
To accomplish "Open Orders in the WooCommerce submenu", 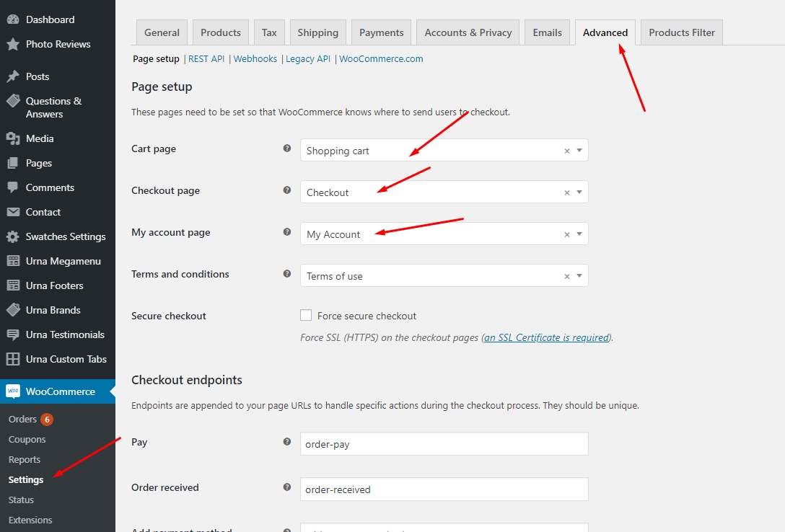I will 22,420.
